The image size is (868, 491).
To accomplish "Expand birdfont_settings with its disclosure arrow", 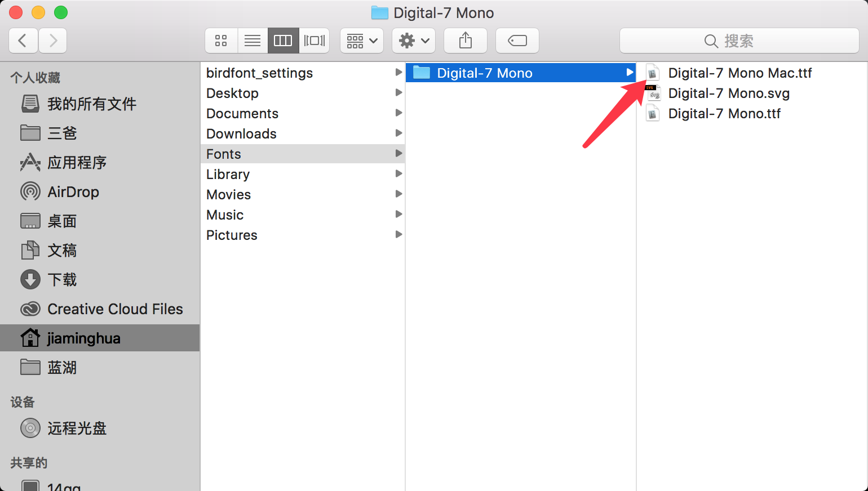I will tap(398, 72).
